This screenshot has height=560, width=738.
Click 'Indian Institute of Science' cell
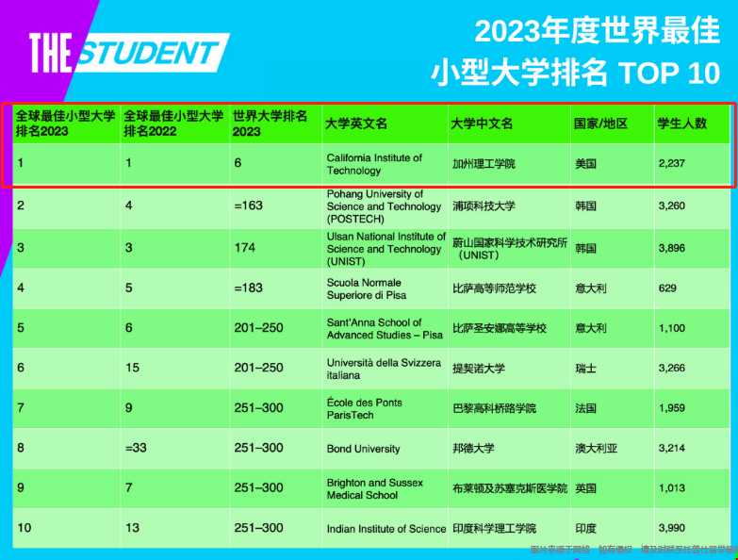(x=385, y=529)
